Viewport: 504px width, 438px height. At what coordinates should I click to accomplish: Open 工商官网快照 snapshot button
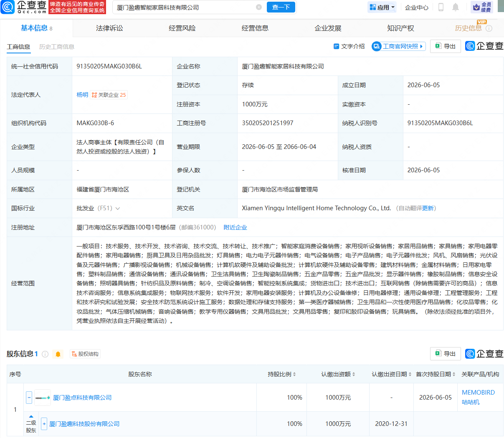[x=398, y=46]
